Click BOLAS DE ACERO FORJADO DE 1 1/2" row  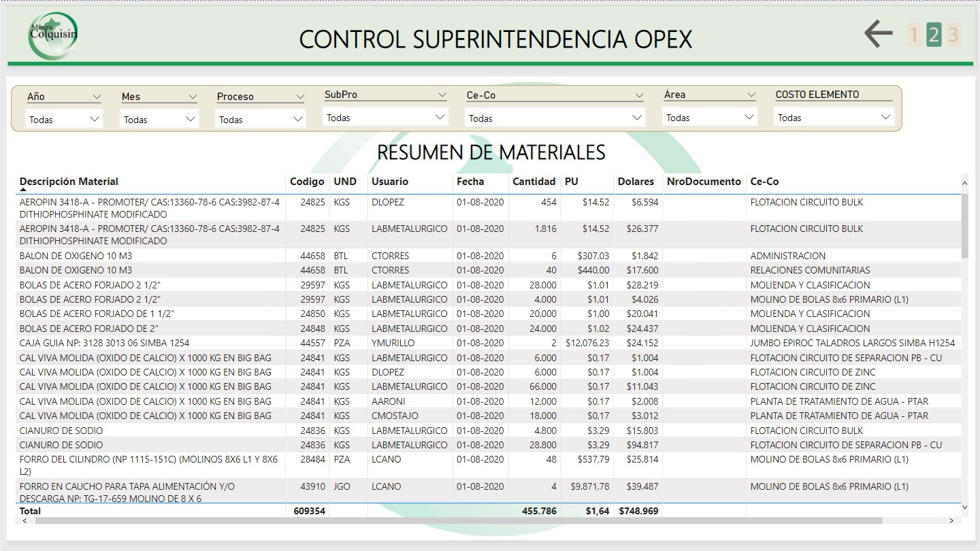tap(488, 314)
